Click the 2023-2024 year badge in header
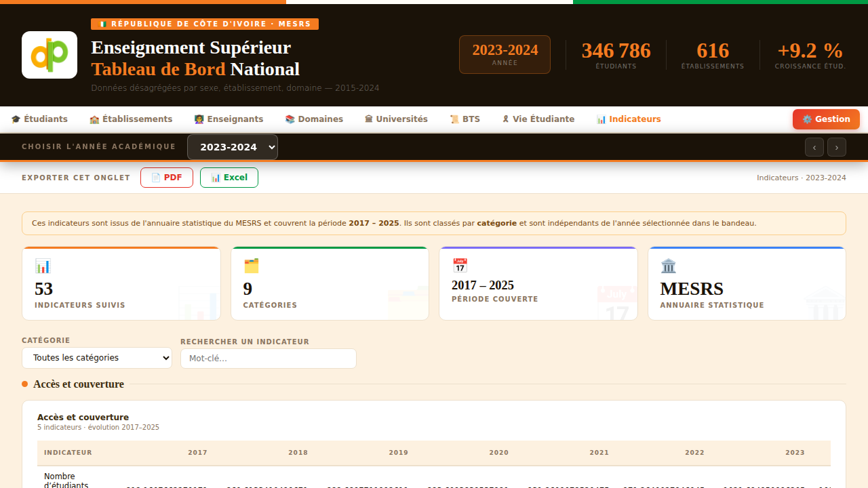The width and height of the screenshot is (868, 488). pyautogui.click(x=505, y=54)
